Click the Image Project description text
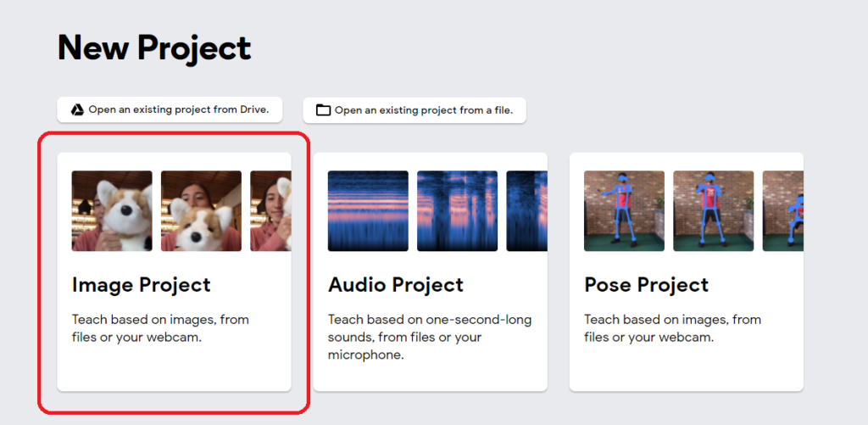868x425 pixels. [x=160, y=328]
